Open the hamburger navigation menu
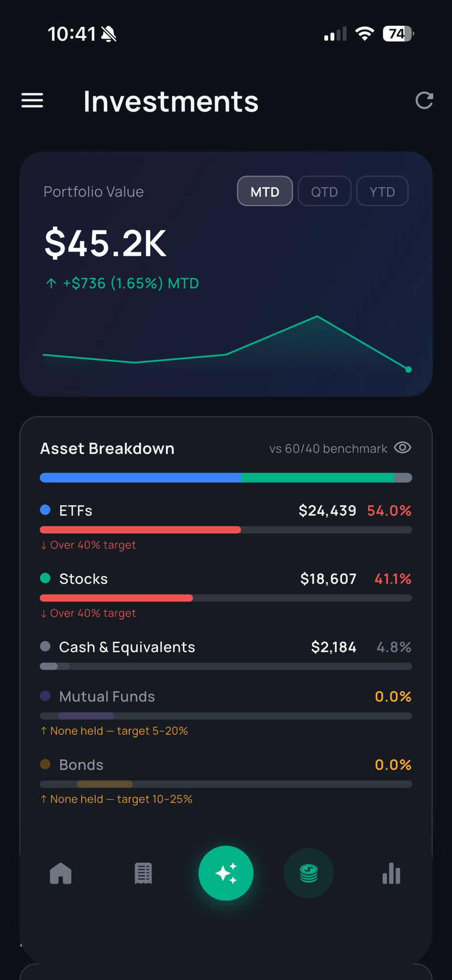The image size is (452, 980). (32, 101)
